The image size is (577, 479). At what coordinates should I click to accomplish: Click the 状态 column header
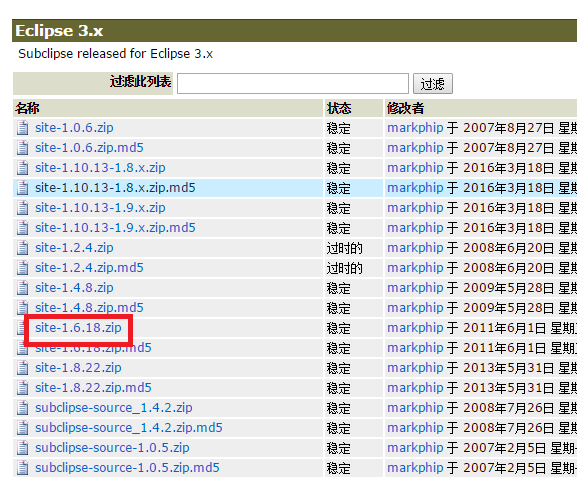(x=339, y=108)
